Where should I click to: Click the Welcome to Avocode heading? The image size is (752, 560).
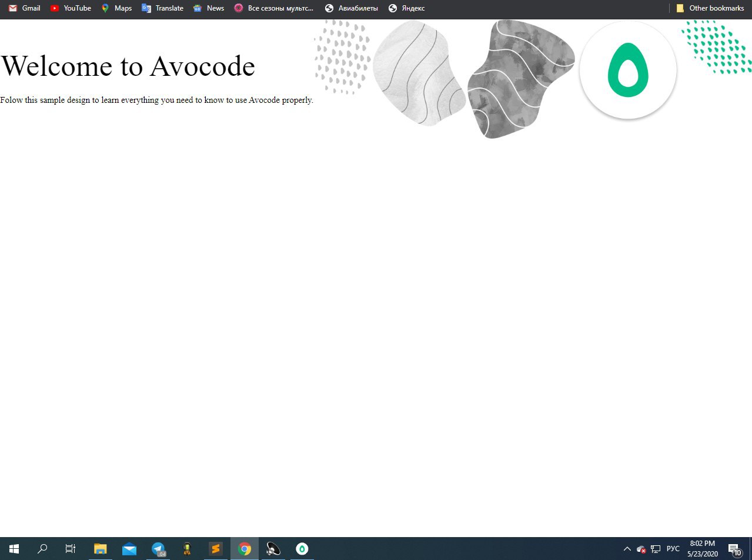point(128,66)
